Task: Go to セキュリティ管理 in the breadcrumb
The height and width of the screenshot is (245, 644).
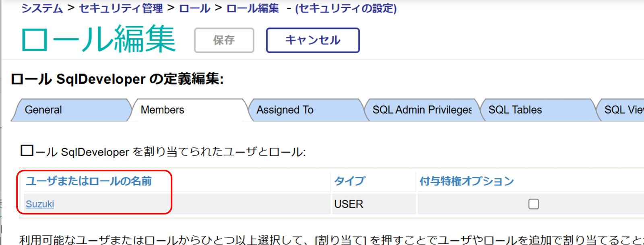Action: pos(121,8)
